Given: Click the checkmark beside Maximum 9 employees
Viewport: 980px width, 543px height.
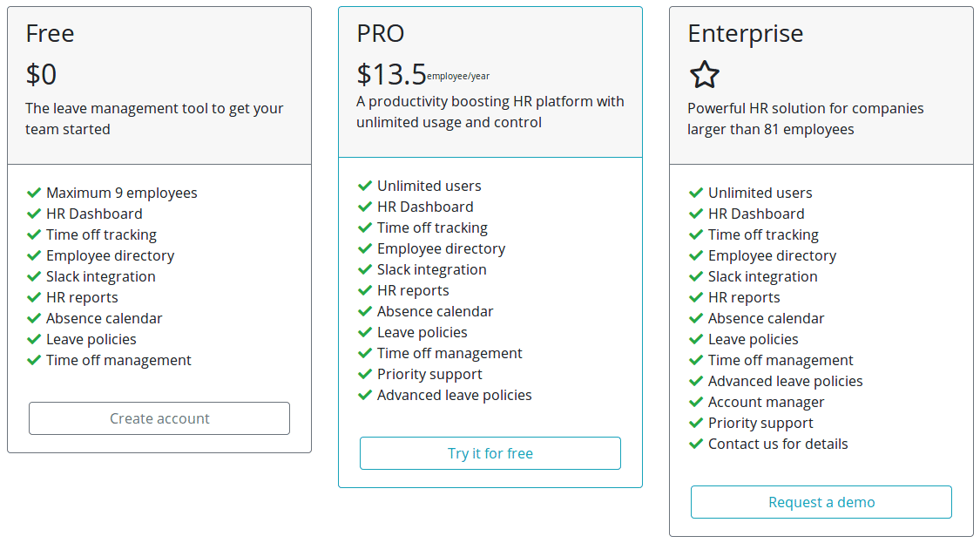Looking at the screenshot, I should (33, 193).
